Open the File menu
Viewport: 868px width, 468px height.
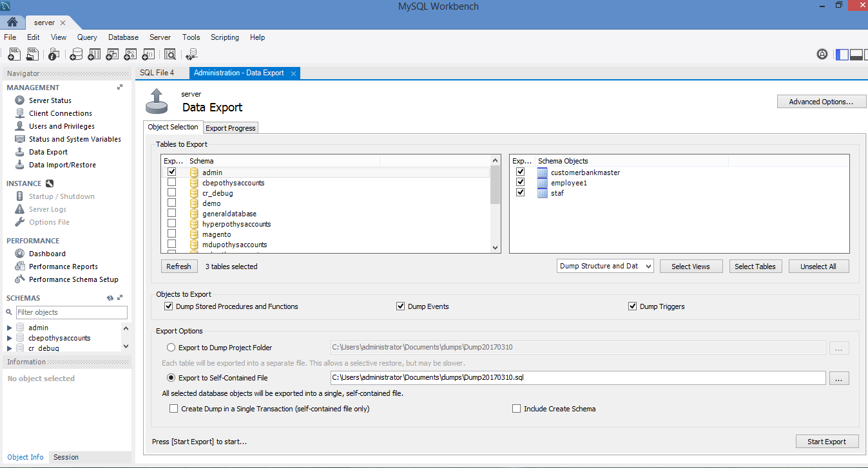10,37
